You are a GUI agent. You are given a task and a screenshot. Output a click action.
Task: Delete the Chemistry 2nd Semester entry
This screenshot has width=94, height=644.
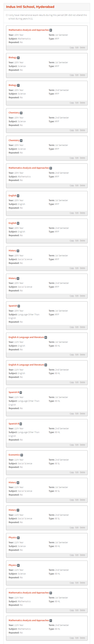(83, 130)
